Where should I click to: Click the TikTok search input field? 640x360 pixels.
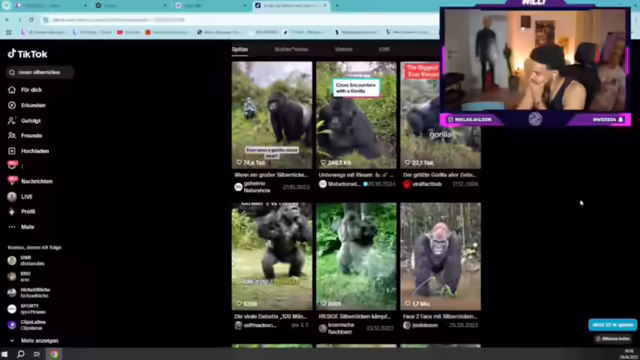click(x=40, y=72)
